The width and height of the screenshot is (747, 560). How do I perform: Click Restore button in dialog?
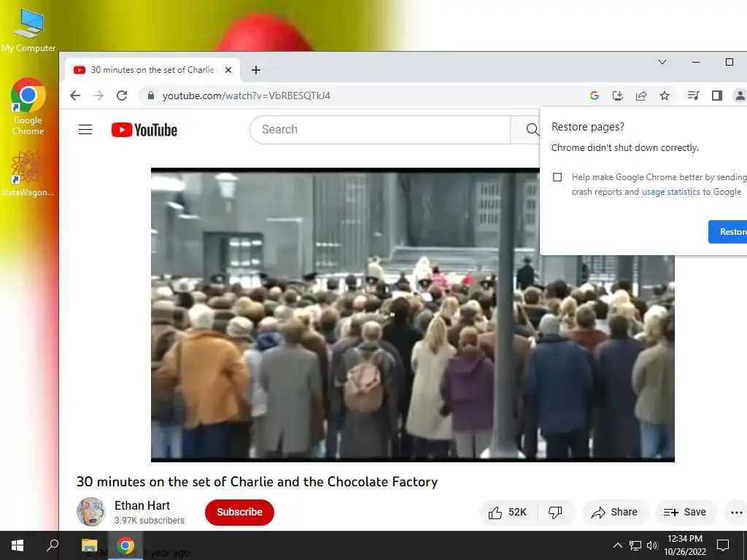(x=727, y=232)
